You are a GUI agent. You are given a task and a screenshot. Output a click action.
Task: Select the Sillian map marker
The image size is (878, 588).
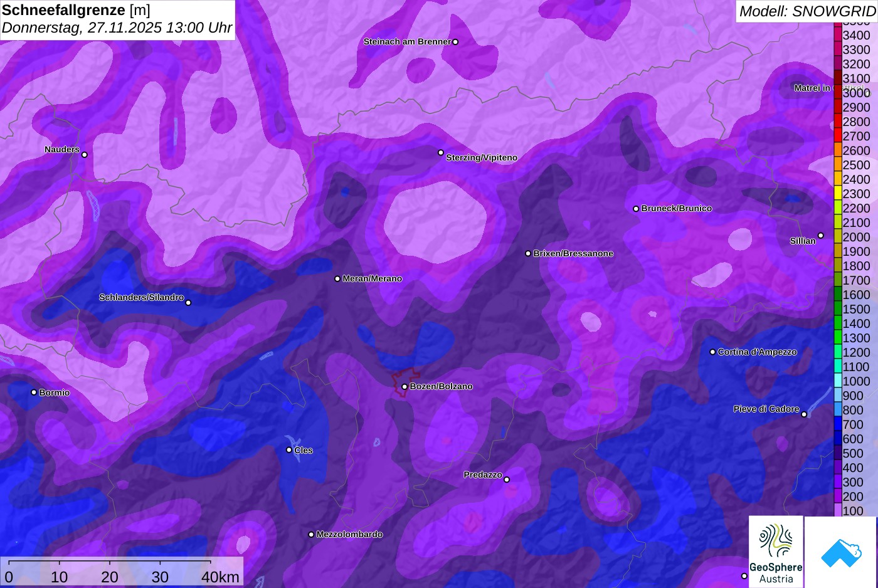tap(820, 236)
